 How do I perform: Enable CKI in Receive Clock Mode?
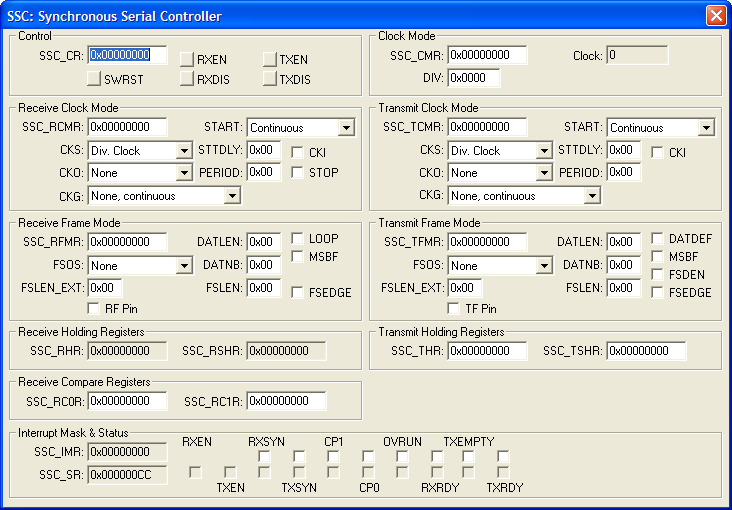(x=297, y=152)
